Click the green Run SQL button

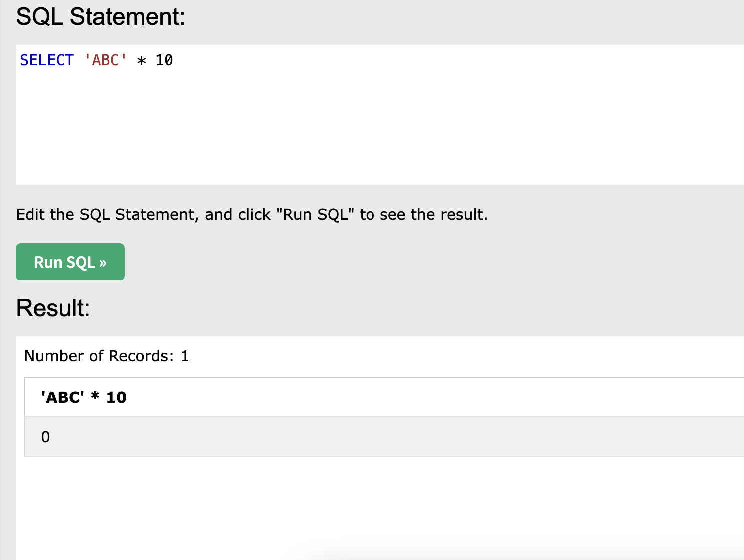(70, 262)
